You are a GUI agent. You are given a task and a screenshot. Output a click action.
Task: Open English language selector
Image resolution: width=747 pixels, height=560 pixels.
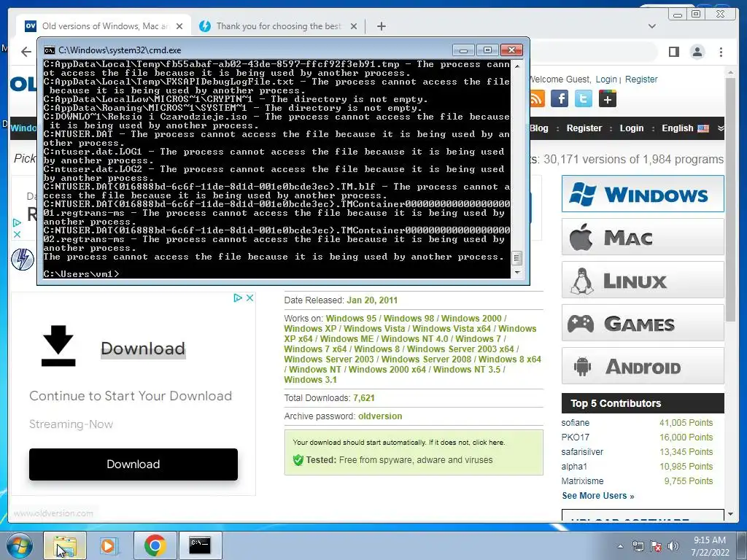click(x=684, y=128)
